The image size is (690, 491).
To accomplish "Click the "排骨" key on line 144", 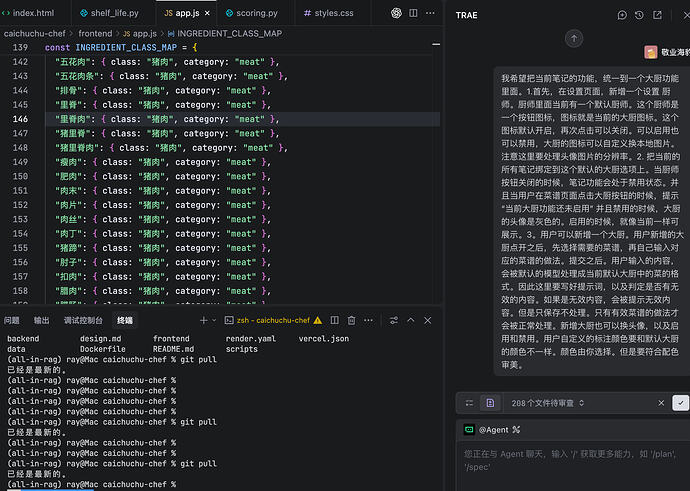I will [70, 91].
